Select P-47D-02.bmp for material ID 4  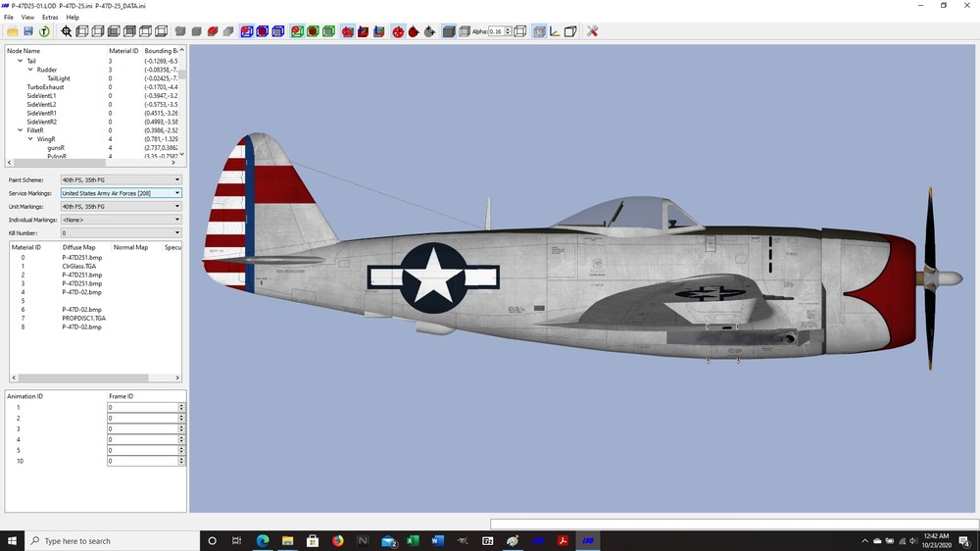tap(82, 292)
